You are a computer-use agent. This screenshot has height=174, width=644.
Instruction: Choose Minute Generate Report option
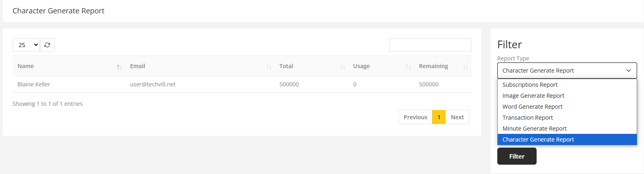534,129
